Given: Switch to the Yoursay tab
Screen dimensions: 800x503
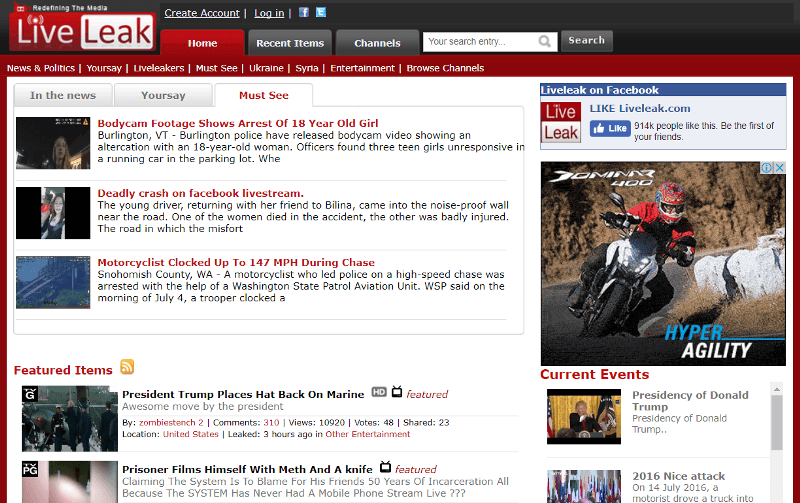Looking at the screenshot, I should (163, 96).
